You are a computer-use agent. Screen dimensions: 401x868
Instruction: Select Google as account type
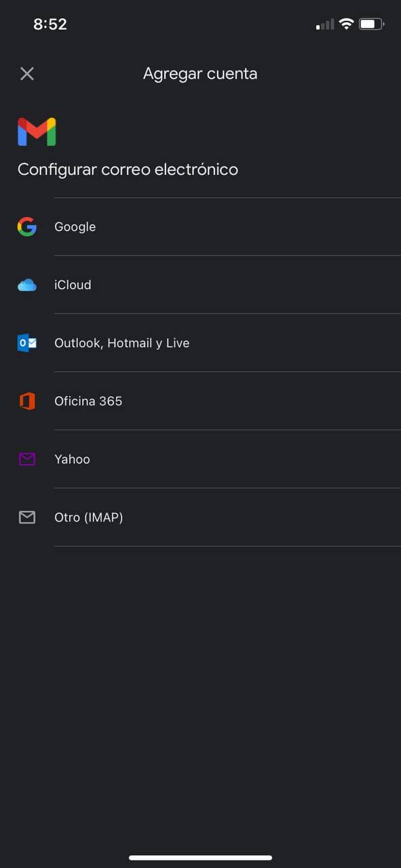point(200,226)
